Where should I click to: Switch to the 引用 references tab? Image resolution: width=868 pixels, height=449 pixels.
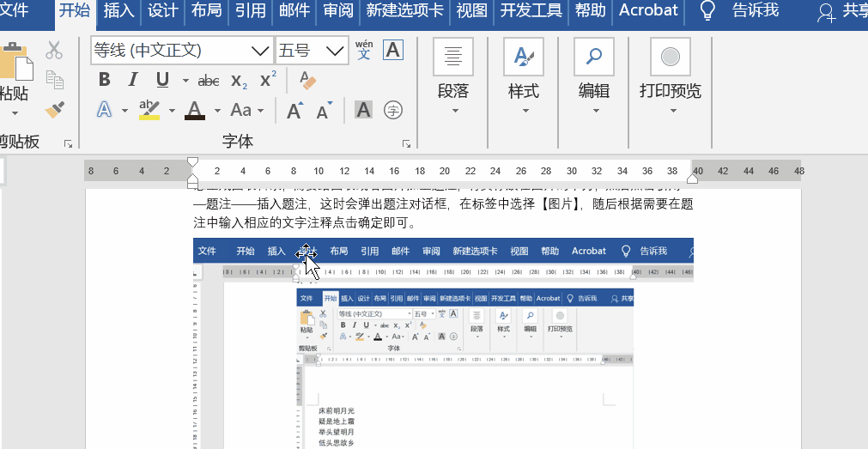tap(250, 10)
